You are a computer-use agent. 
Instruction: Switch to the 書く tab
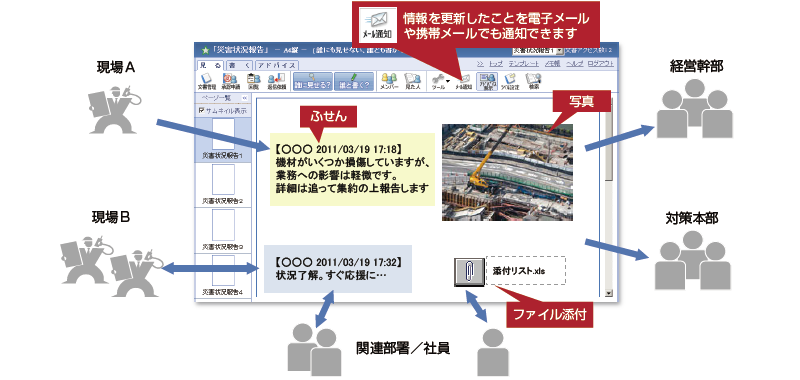click(x=240, y=65)
